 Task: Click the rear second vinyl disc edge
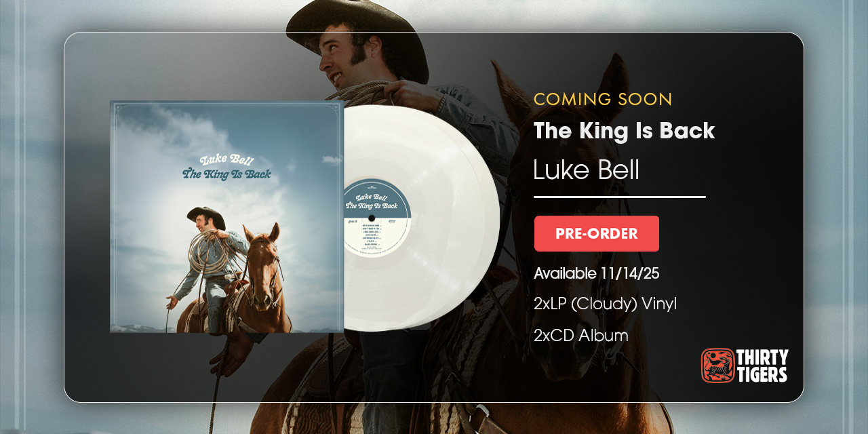click(491, 217)
